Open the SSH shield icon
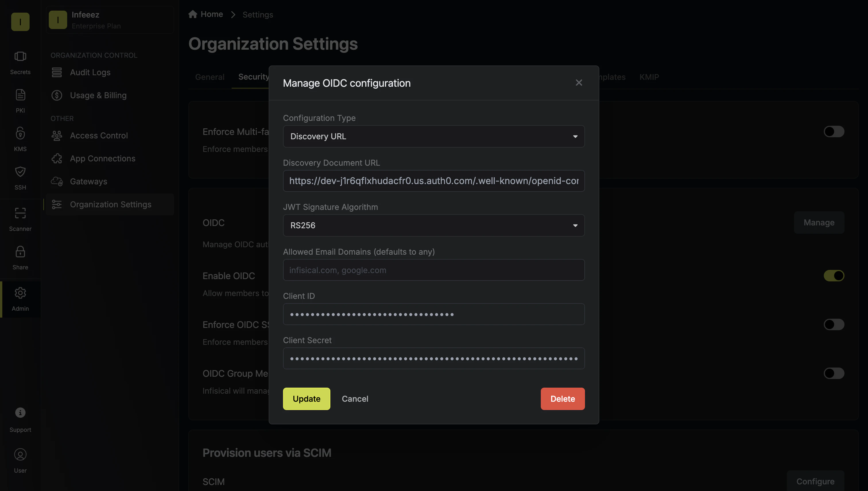 click(20, 172)
